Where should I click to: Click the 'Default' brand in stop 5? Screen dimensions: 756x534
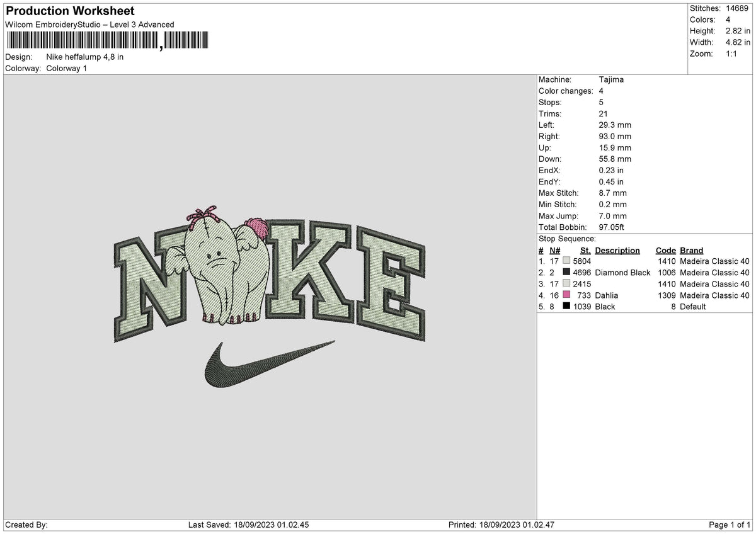point(693,307)
